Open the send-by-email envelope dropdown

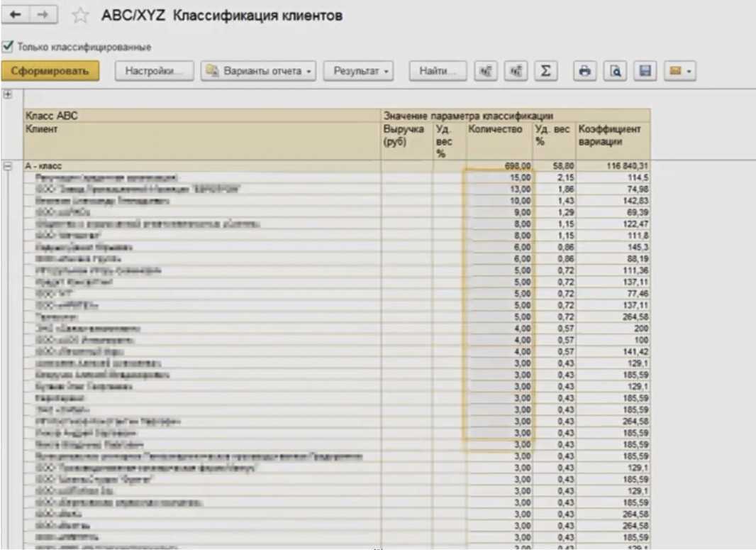tap(679, 71)
